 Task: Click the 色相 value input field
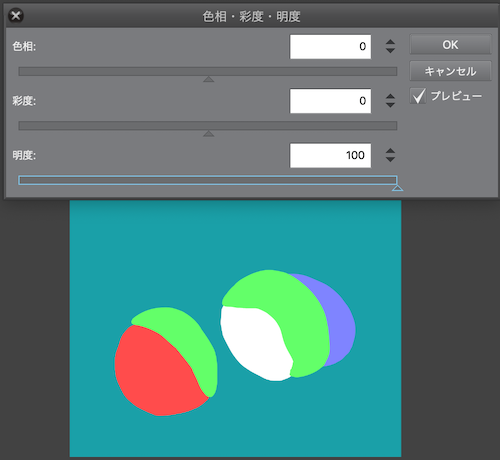point(330,47)
